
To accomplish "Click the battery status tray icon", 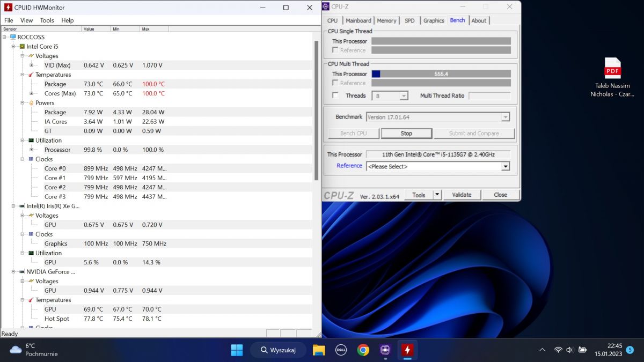I will tap(582, 350).
